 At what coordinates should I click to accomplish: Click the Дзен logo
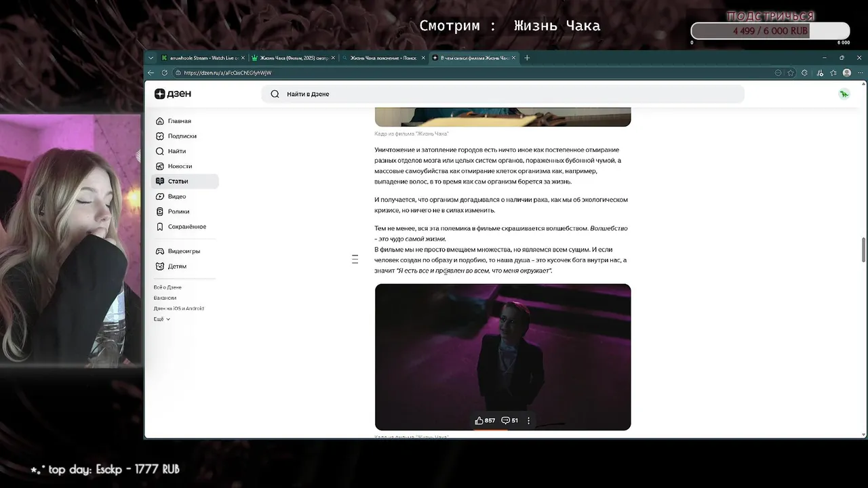172,94
